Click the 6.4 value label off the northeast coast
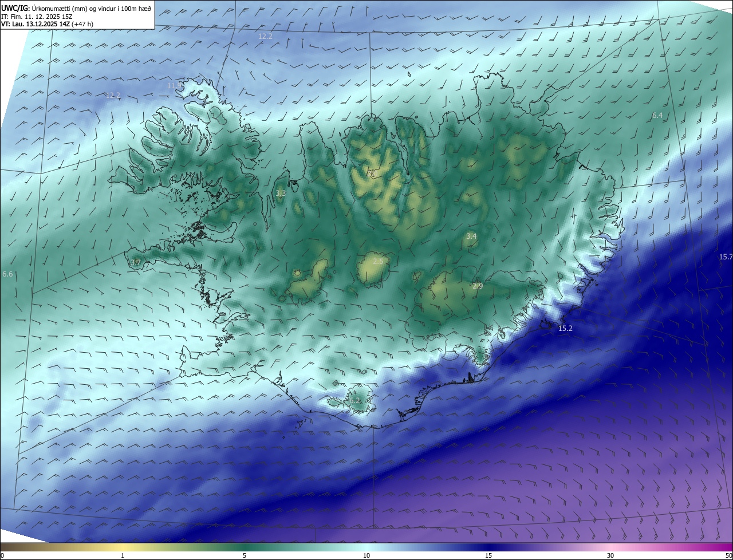The width and height of the screenshot is (733, 560). coord(657,116)
